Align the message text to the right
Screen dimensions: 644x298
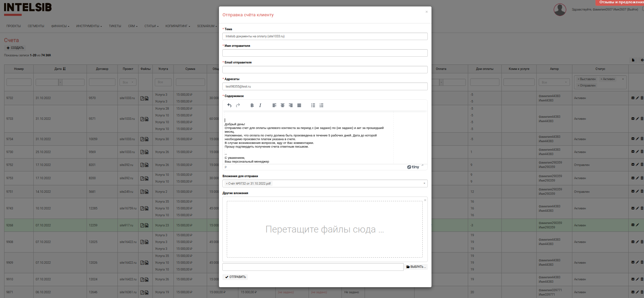coord(291,105)
